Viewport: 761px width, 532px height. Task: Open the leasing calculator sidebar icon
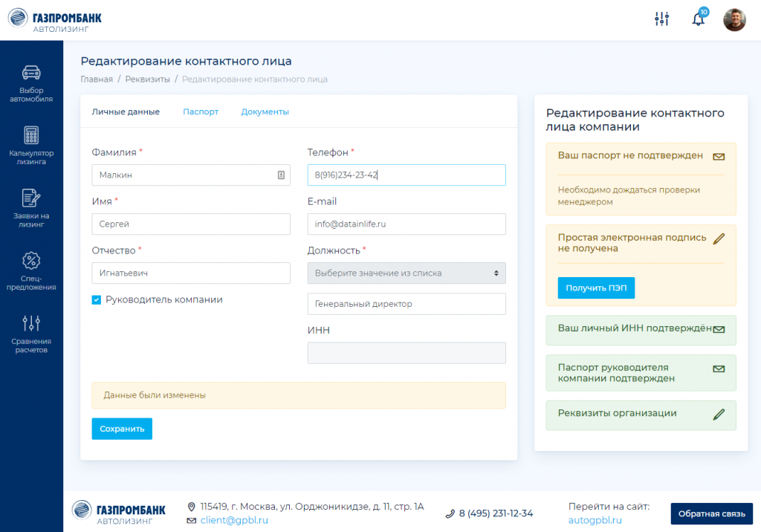tap(31, 135)
